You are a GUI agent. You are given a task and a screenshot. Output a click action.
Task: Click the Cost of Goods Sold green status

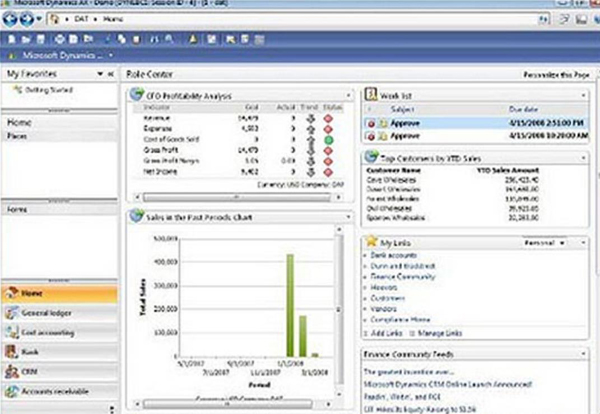[328, 140]
